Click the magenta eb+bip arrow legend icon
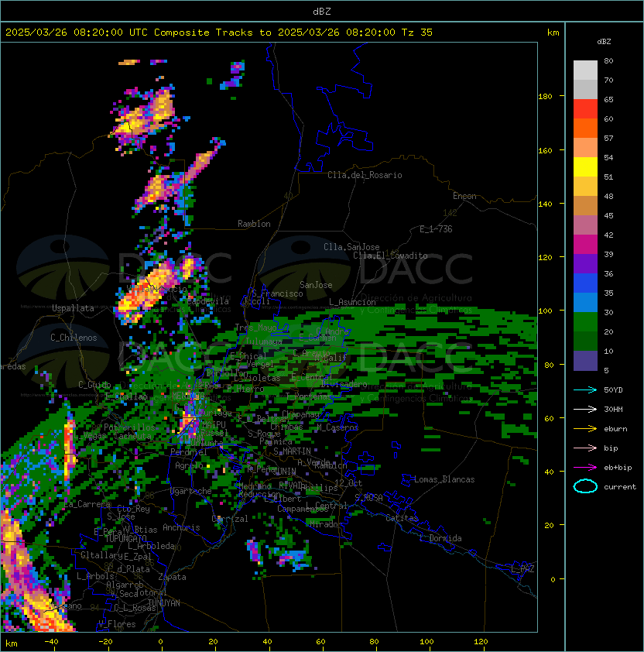This screenshot has height=652, width=644. [585, 468]
